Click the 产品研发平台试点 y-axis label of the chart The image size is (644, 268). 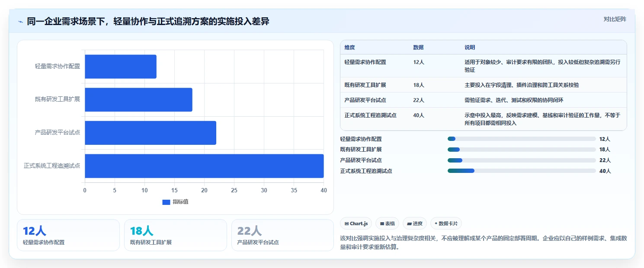58,133
